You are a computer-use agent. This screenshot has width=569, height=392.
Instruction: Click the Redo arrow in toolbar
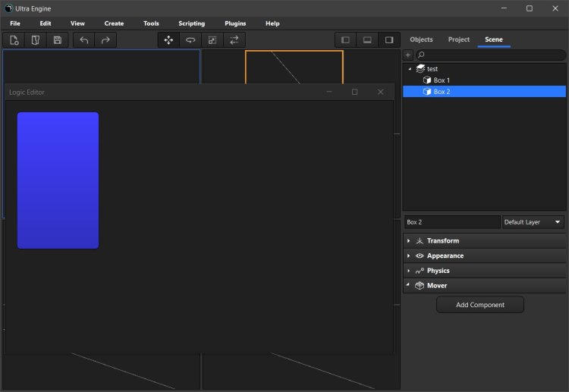point(105,40)
